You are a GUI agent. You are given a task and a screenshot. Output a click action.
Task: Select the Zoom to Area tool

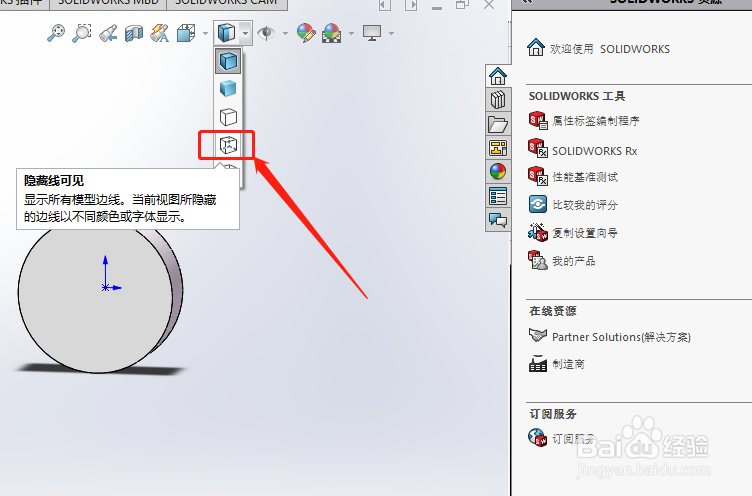pos(82,33)
